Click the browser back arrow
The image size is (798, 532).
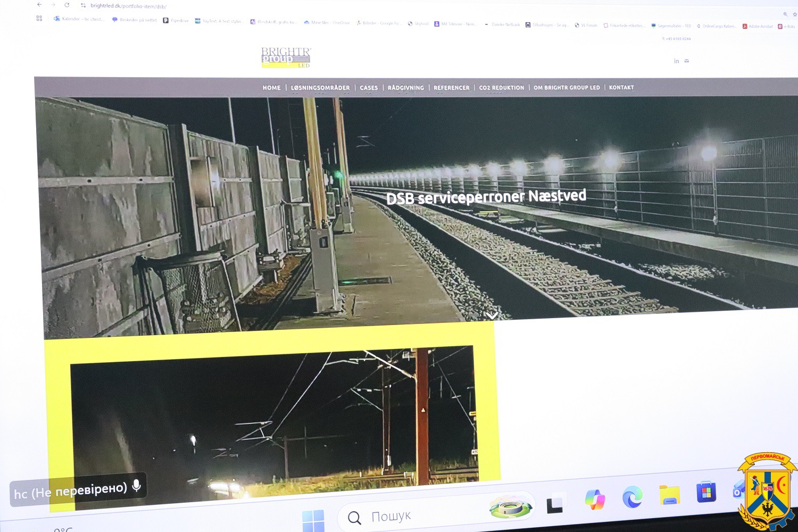tap(39, 5)
